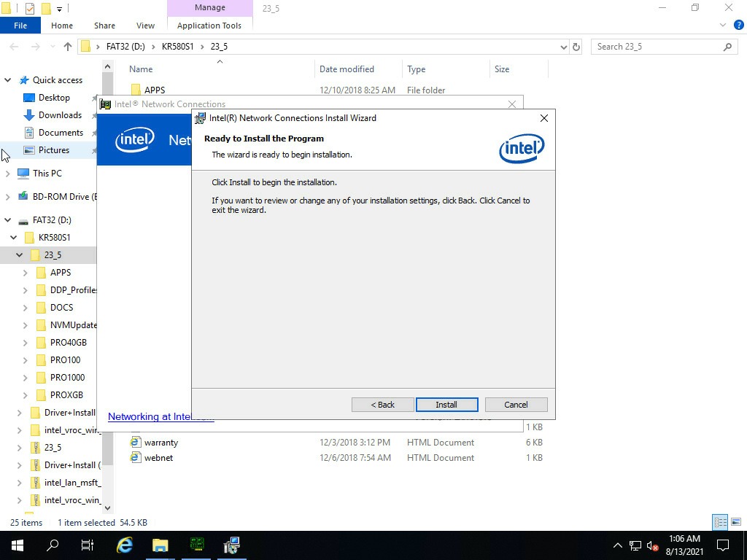Collapse the KR580S1 tree node

[13, 237]
